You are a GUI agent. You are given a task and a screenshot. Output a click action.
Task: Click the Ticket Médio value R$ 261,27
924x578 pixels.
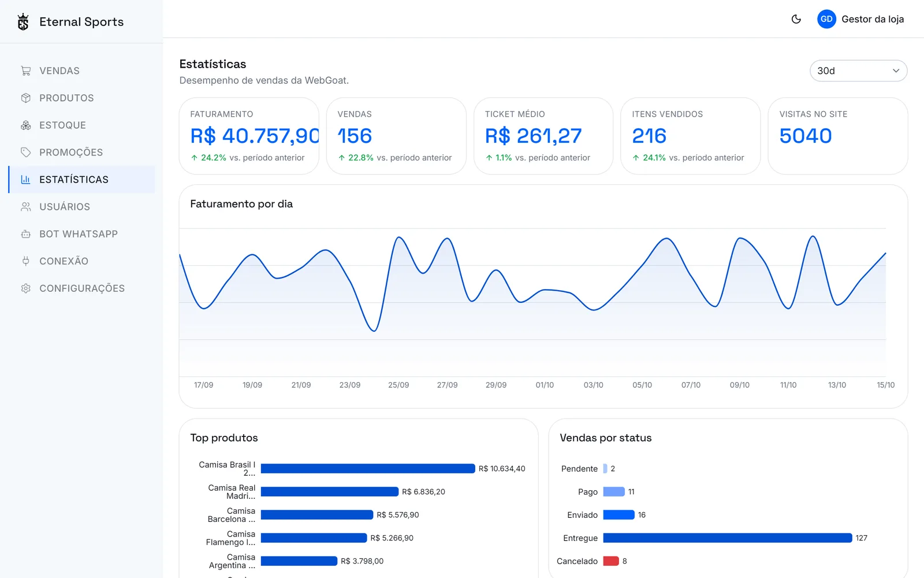point(533,136)
